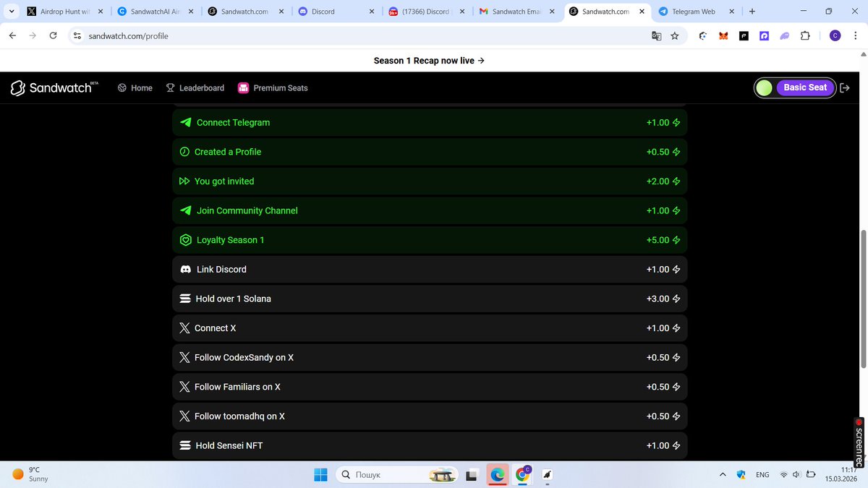Open the Season 1 Recap banner link

point(429,61)
